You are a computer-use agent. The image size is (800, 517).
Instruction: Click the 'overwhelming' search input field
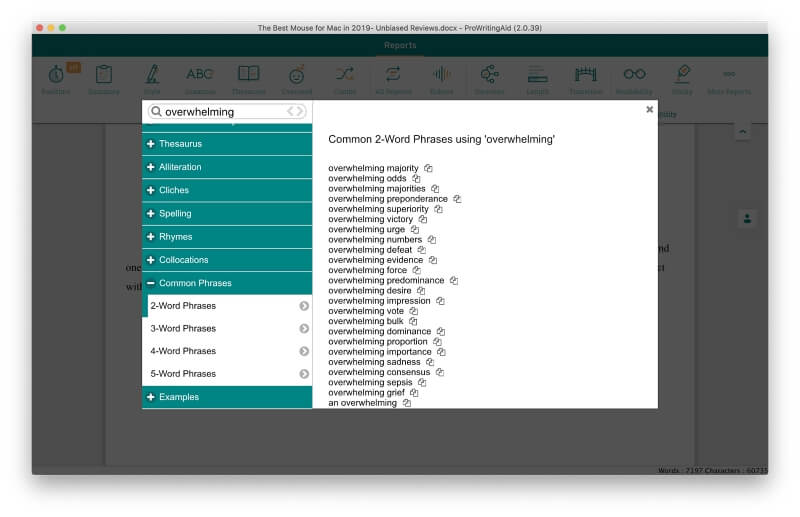pos(222,112)
